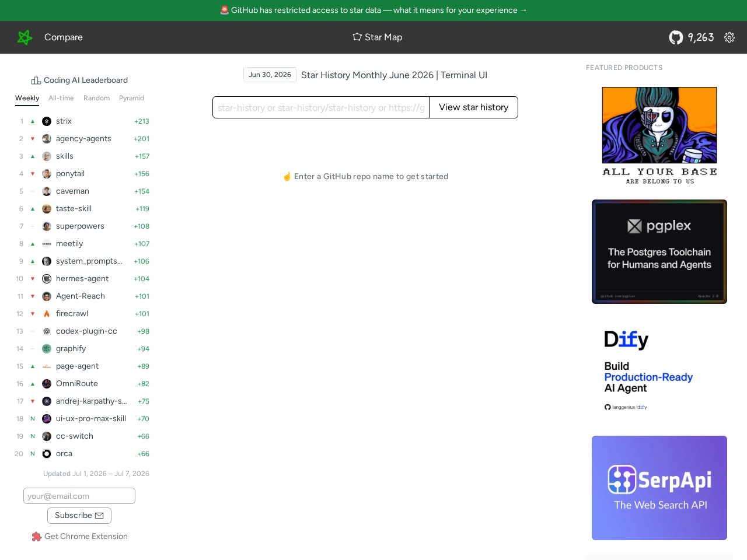Focus the repo name search input
The width and height of the screenshot is (747, 560).
[x=321, y=107]
